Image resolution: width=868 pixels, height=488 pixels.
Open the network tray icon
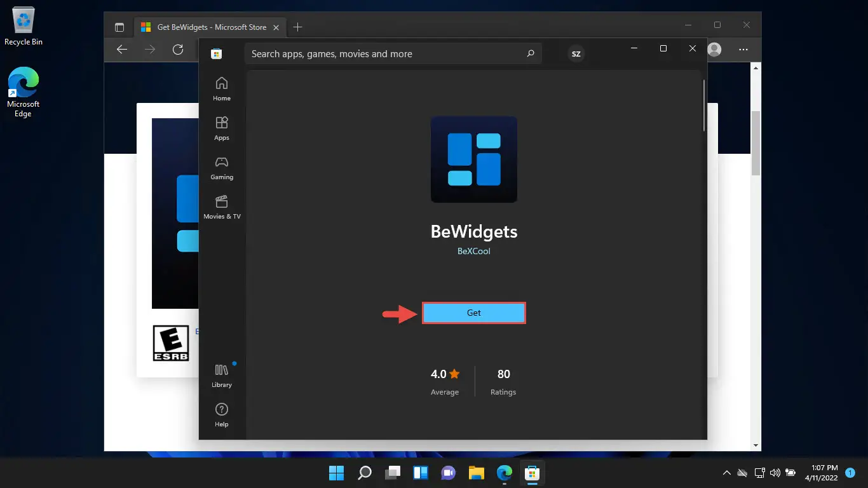[759, 473]
